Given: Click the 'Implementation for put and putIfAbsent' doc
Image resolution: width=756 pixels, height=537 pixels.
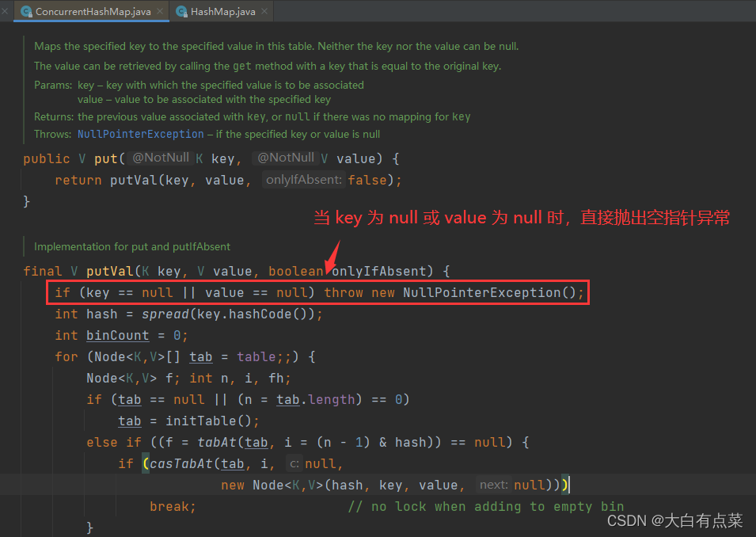Looking at the screenshot, I should tap(132, 246).
